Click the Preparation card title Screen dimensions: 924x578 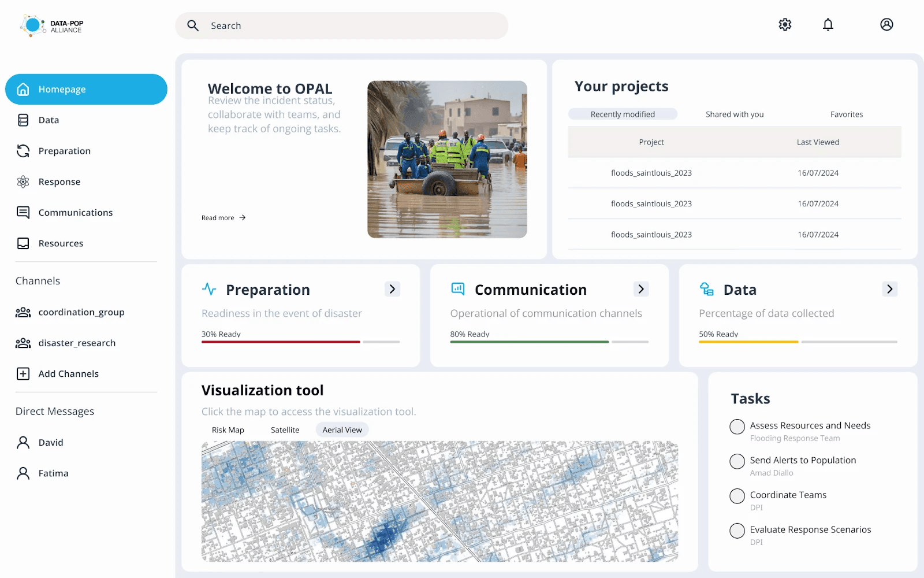[x=268, y=290]
